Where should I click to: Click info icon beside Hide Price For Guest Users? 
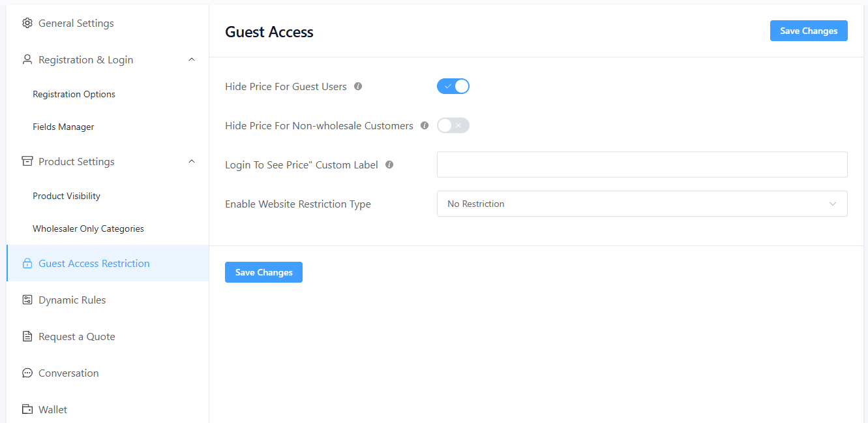pos(358,86)
